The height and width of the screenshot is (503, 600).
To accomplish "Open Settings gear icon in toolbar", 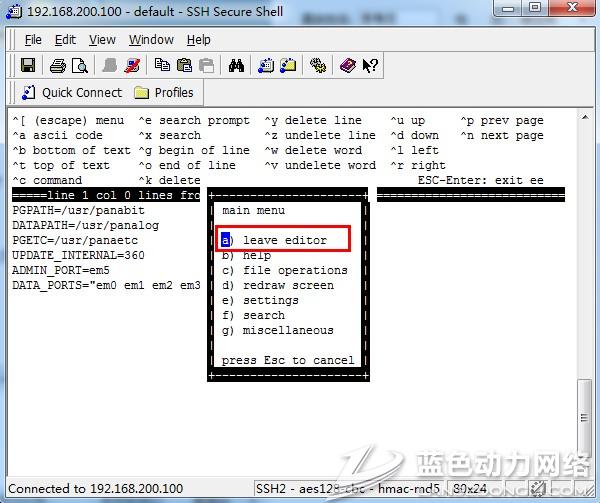I will (x=318, y=66).
